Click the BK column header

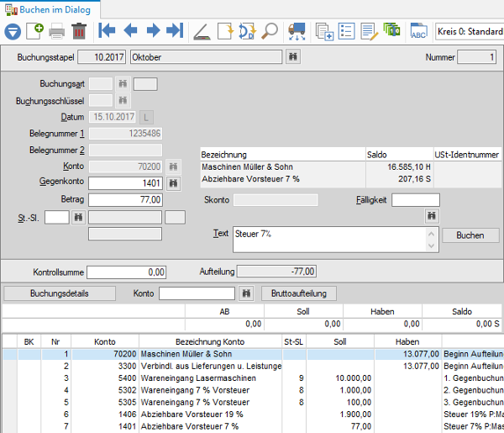pos(29,341)
